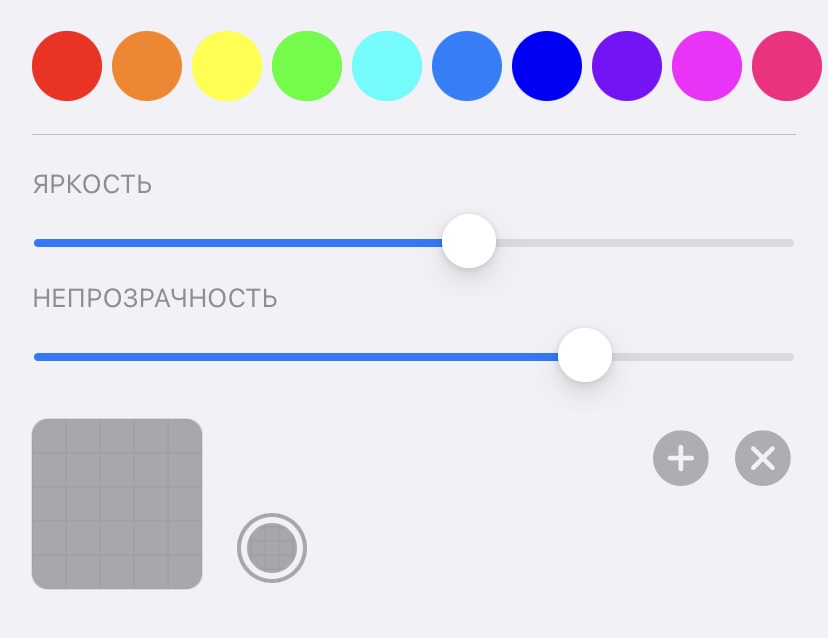Click the transparent checkered preview square
This screenshot has height=638, width=828.
coord(116,503)
